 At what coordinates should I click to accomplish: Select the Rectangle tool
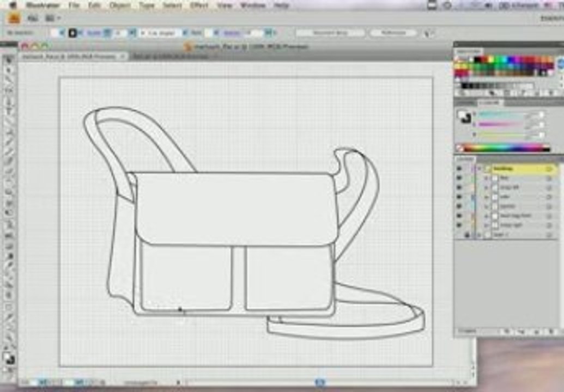point(9,132)
